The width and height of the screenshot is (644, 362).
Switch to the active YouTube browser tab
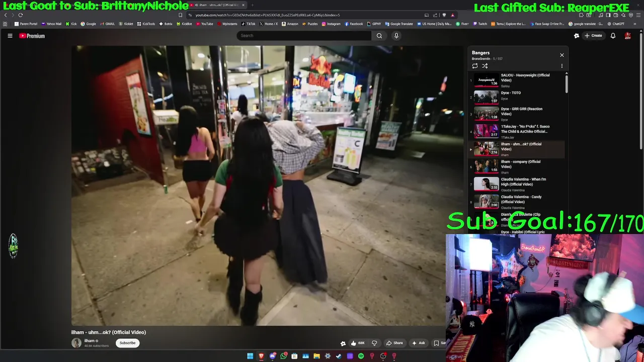coord(217,5)
